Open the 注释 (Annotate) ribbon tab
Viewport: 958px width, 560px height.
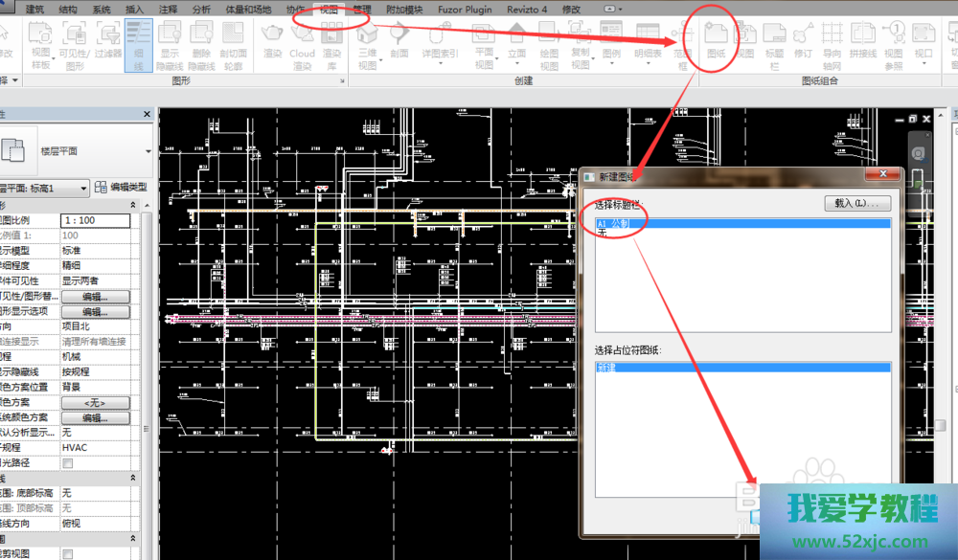tap(168, 10)
